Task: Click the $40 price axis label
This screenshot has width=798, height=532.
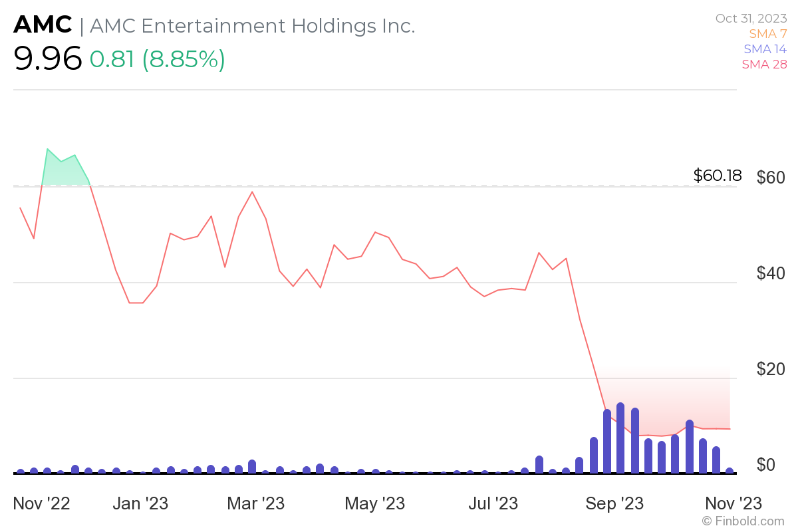Action: [771, 273]
